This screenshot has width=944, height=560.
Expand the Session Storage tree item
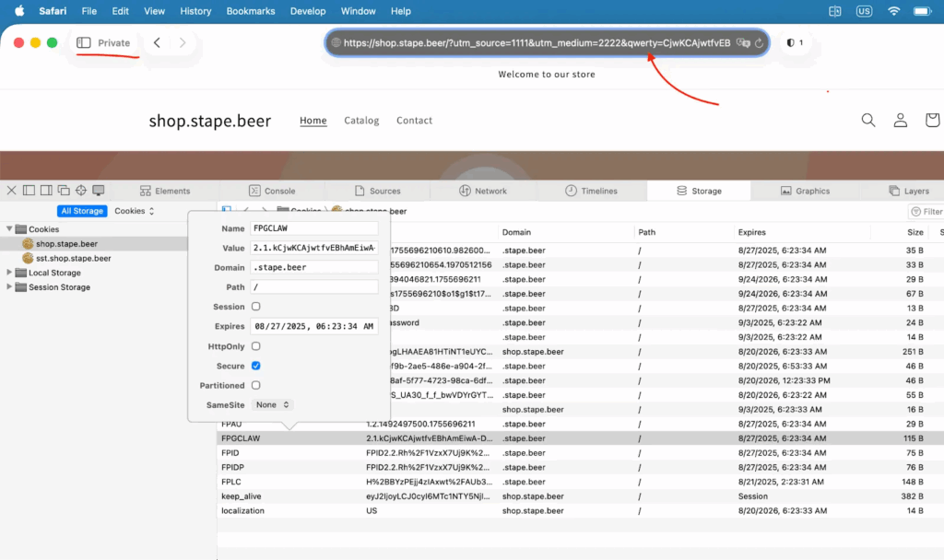[x=9, y=287]
